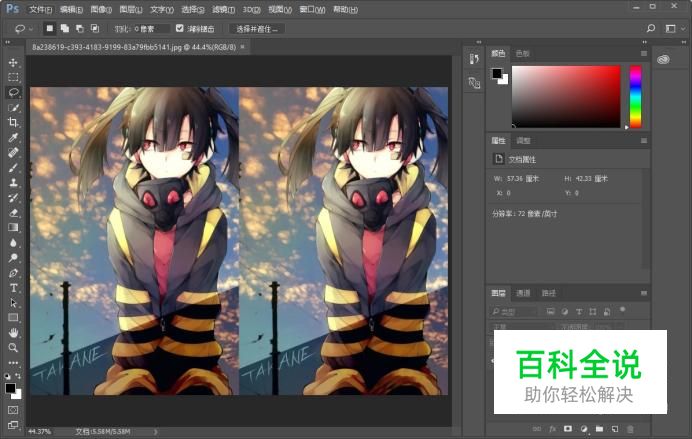Click the toolbox foreground color swatch
692x439 pixels.
10,388
